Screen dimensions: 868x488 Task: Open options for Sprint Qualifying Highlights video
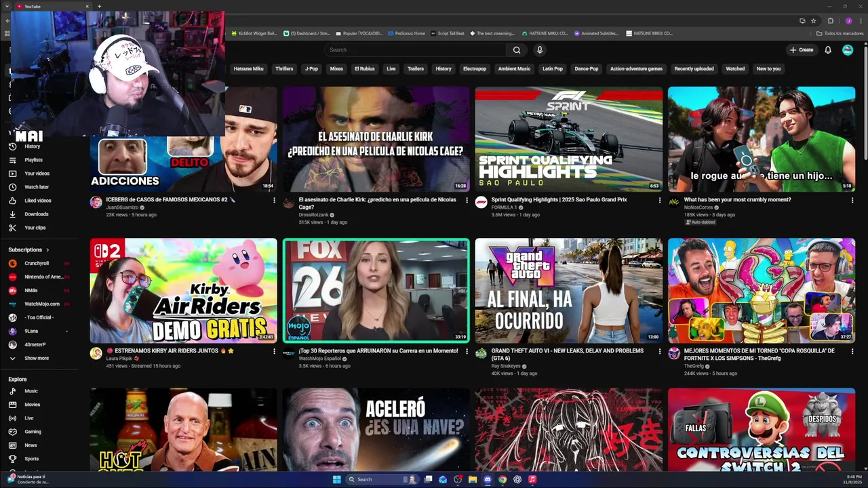pos(659,201)
